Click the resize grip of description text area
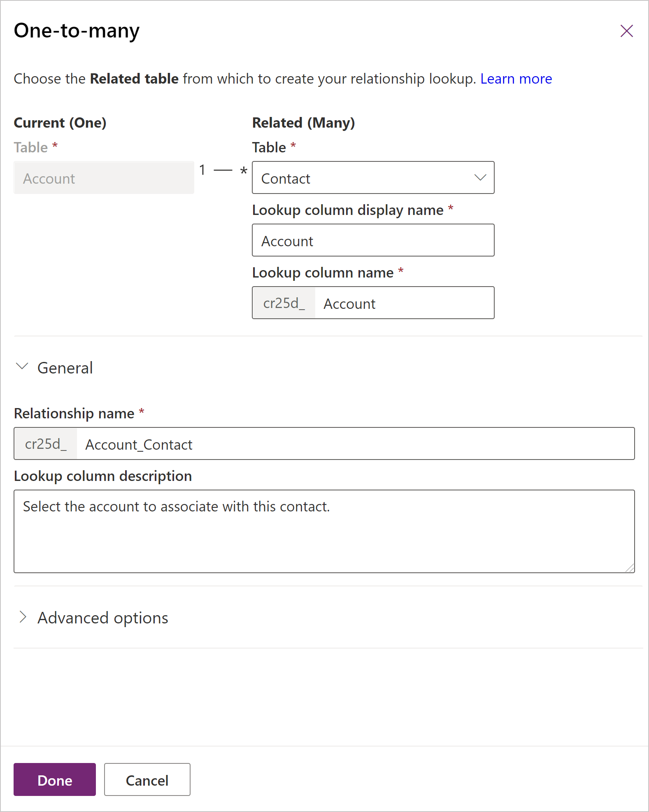Viewport: 649px width, 812px height. click(630, 568)
